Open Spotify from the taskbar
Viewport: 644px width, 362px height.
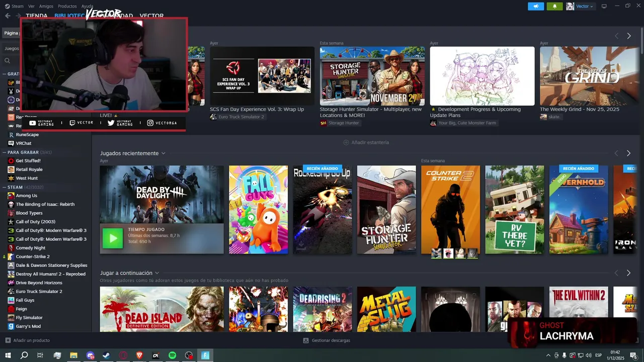pos(172,355)
